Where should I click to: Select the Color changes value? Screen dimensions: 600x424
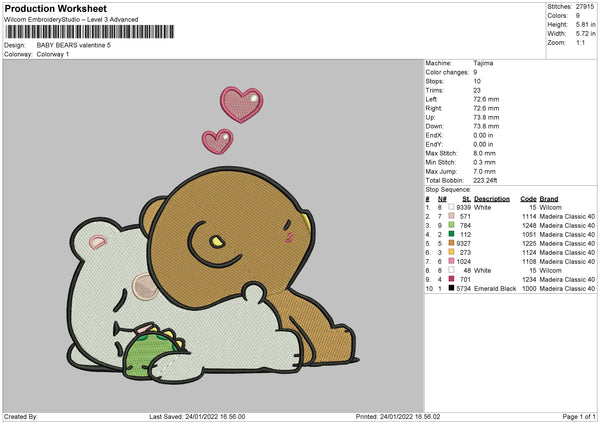[475, 72]
